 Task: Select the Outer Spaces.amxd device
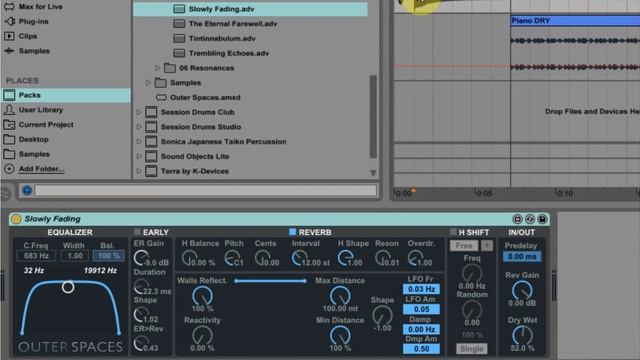(198, 97)
